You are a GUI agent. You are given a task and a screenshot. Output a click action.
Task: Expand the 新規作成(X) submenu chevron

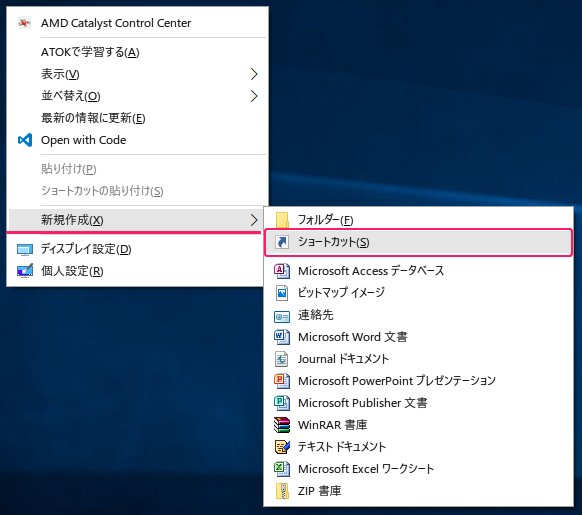(254, 220)
